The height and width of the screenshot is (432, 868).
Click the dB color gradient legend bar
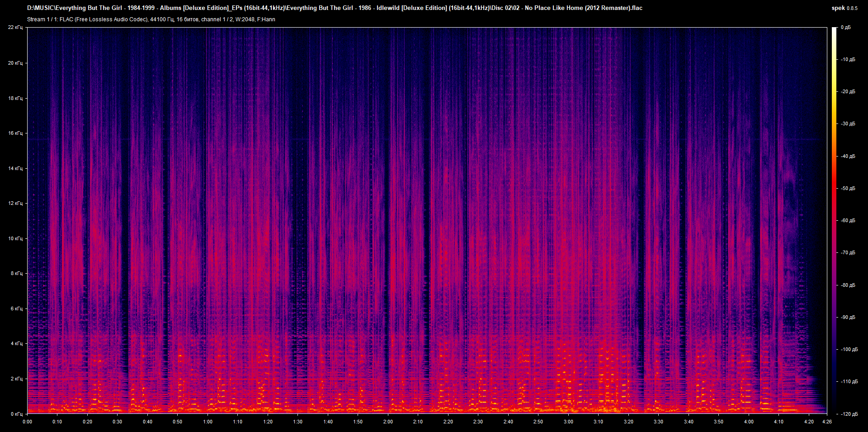coord(835,220)
